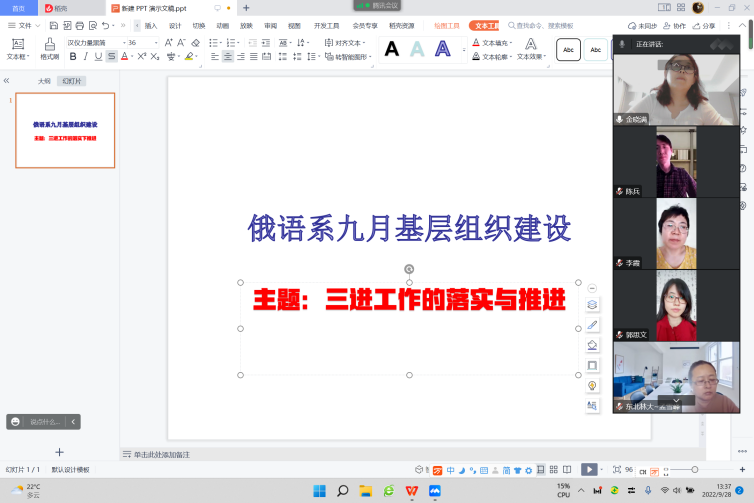Toggle normal view in status bar
Viewport: 754px width, 503px height.
541,470
